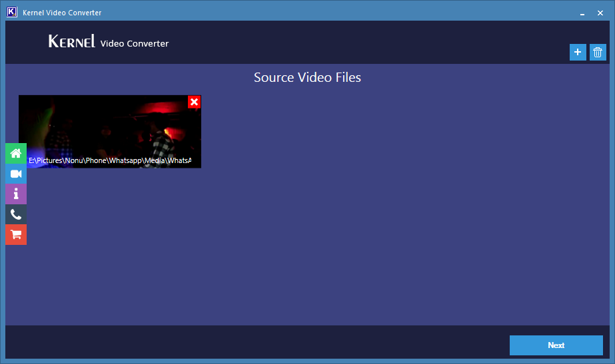This screenshot has height=364, width=615.
Task: Remove the video using the red X
Action: pyautogui.click(x=194, y=102)
